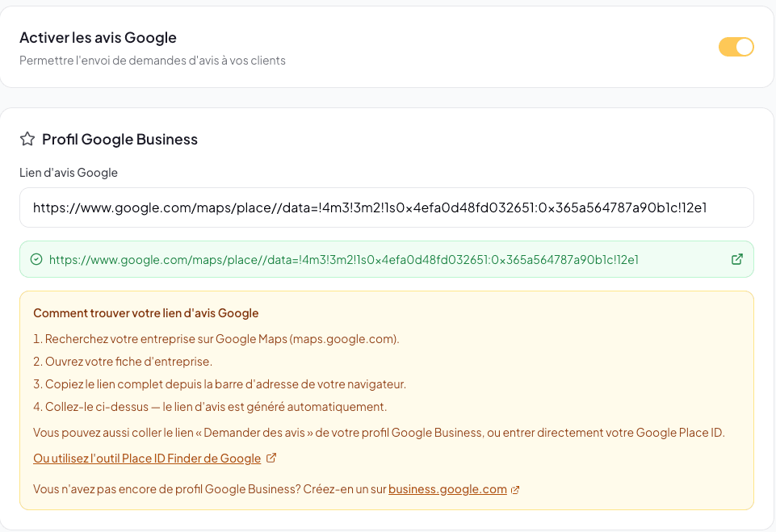
Task: Click the text Permettre l'envoi de demandes d'avis
Action: (x=153, y=61)
